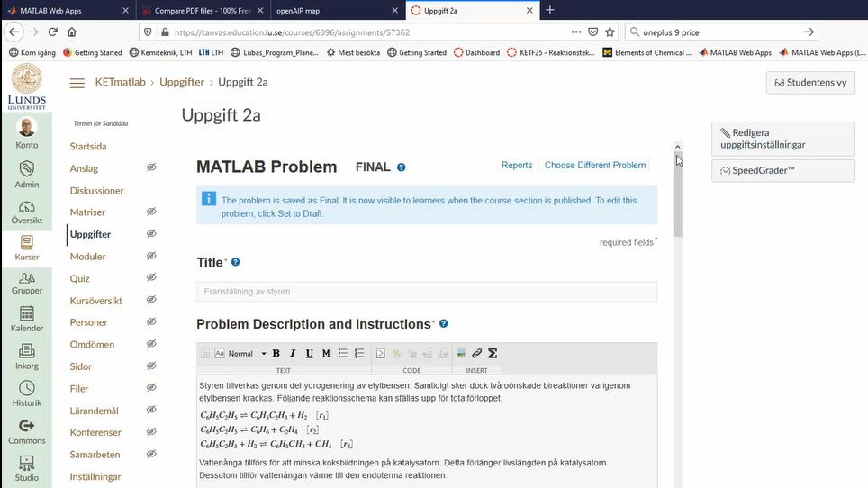
Task: Toggle italic text formatting
Action: point(293,354)
